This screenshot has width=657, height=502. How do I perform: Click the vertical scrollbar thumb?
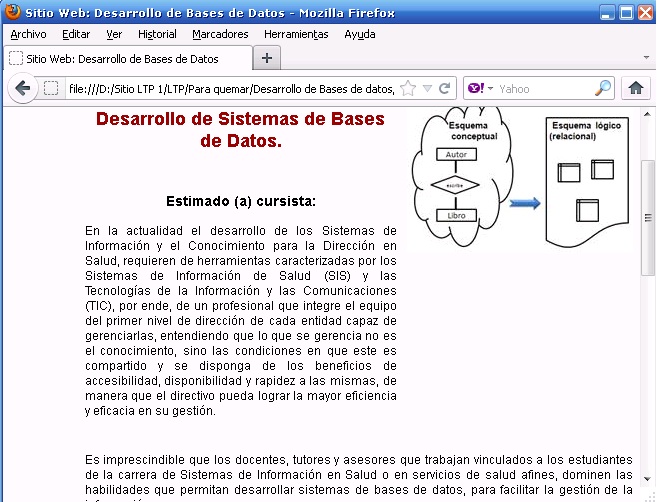[647, 215]
